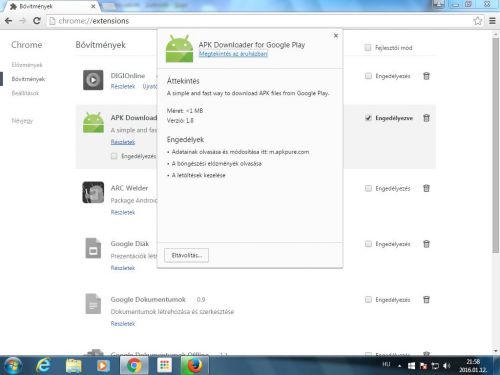
Task: Click the 'ARC Welder' extension name
Action: click(x=129, y=188)
